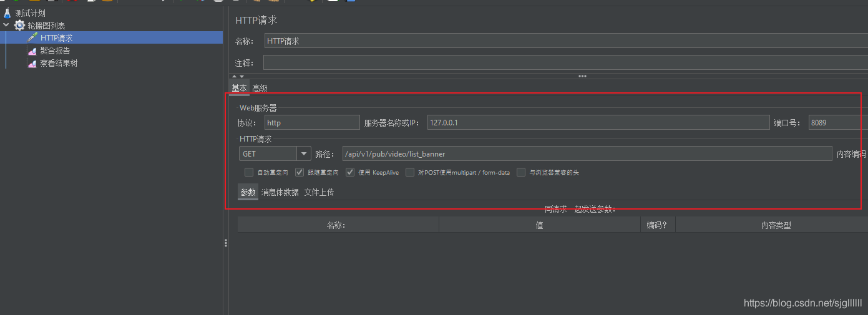Select the 参数 tab
868x315 pixels.
click(248, 192)
